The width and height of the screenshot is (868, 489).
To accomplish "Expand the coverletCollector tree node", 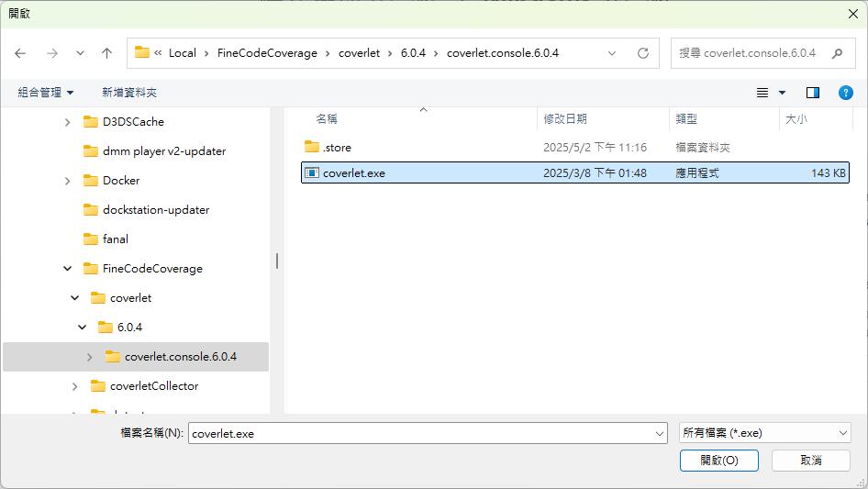I will point(75,386).
